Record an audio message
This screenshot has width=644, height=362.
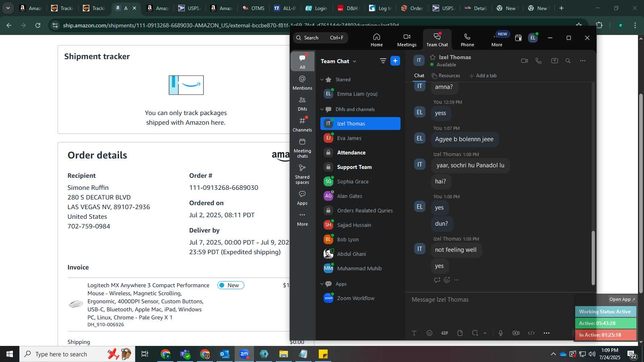(x=501, y=333)
